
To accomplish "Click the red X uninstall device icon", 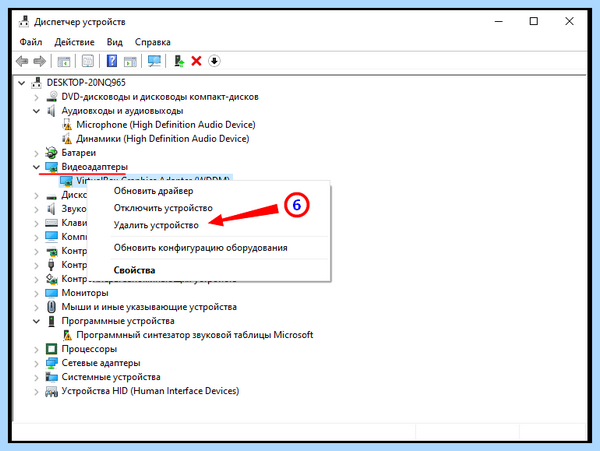I will [196, 61].
